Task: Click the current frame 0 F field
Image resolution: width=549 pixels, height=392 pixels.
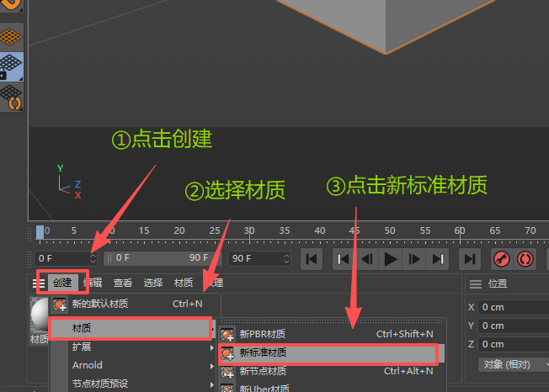Action: coord(62,258)
